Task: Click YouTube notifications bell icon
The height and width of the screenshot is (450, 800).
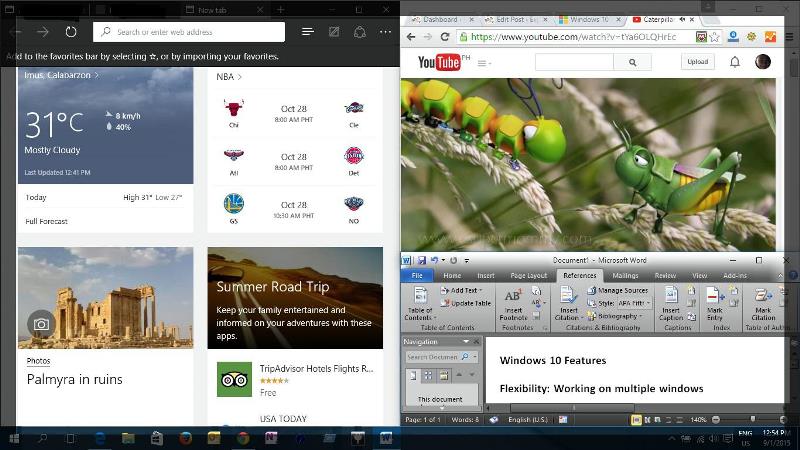Action: tap(735, 62)
